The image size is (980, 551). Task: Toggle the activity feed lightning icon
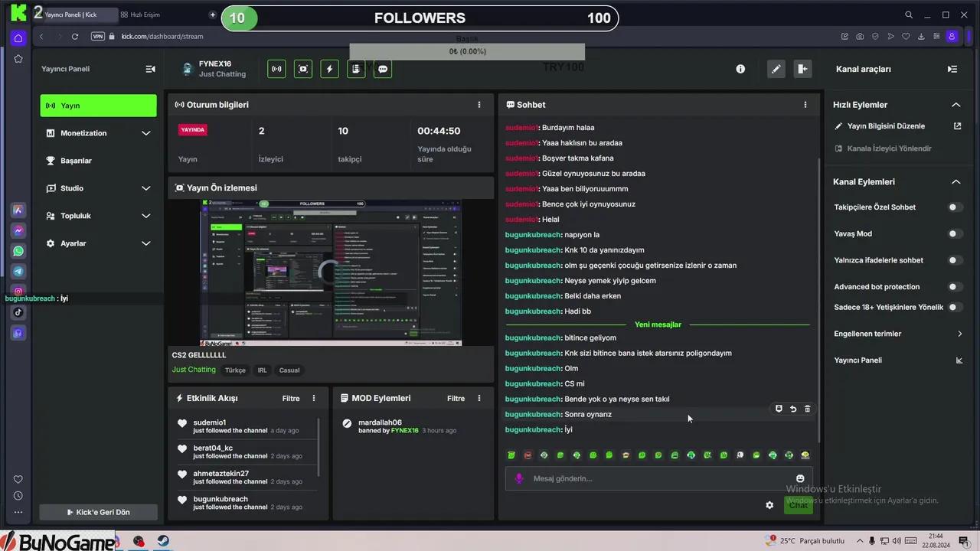click(x=330, y=69)
